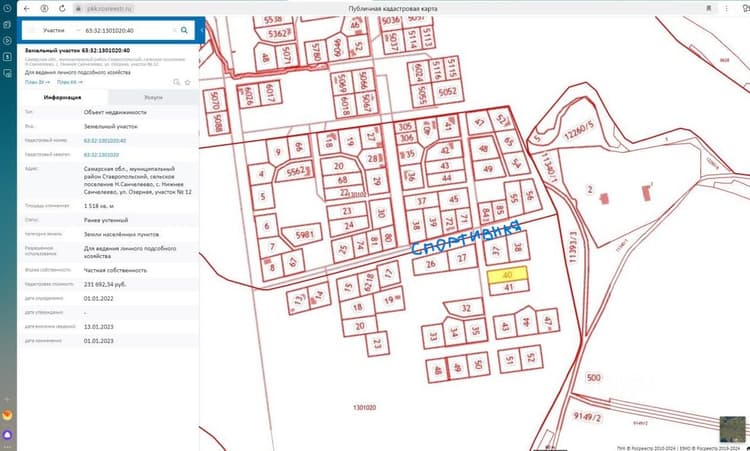Open the План ЗУ link

[37, 82]
